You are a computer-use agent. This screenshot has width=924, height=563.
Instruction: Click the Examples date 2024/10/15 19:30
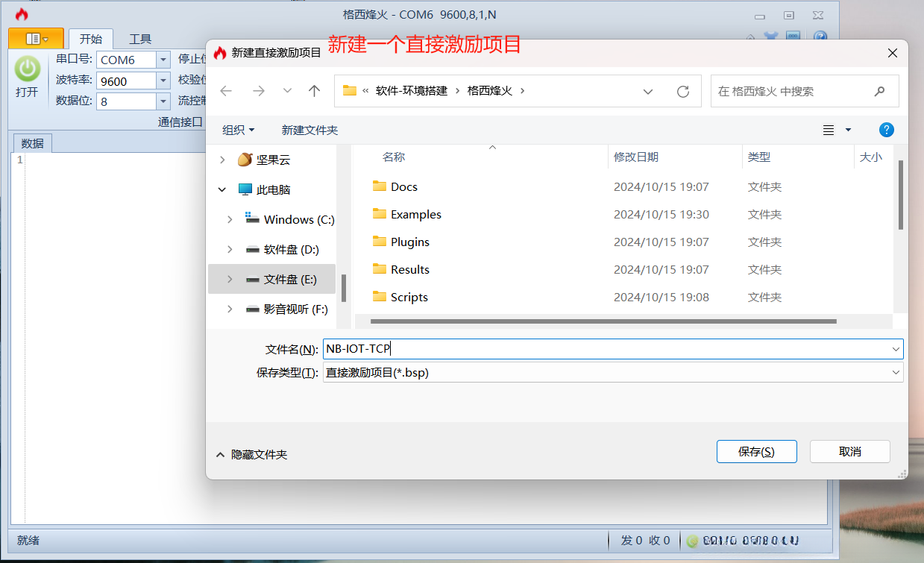coord(661,214)
